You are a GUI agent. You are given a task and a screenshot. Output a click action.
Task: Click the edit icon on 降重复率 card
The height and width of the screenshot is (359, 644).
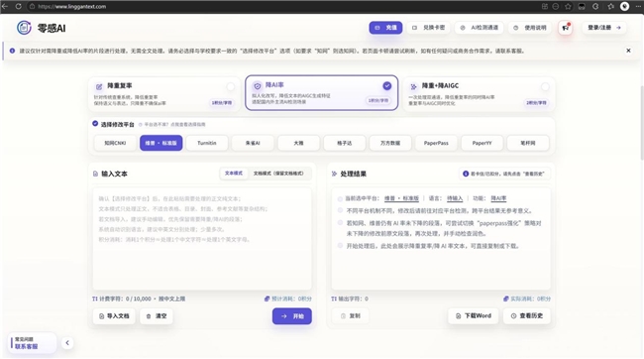[x=99, y=86]
